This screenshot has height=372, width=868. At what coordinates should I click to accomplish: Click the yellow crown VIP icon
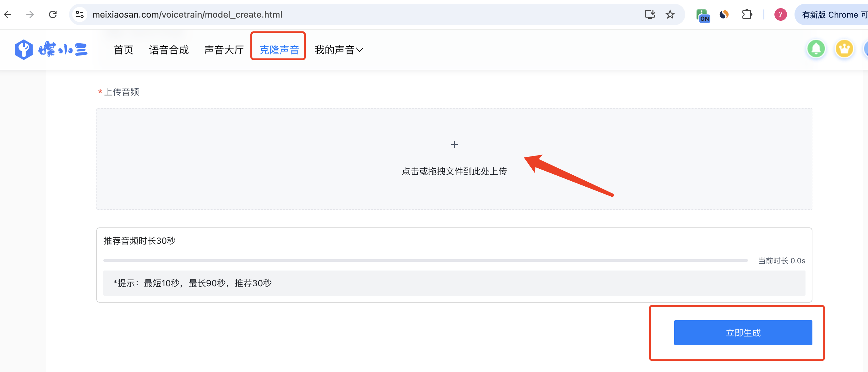point(844,49)
